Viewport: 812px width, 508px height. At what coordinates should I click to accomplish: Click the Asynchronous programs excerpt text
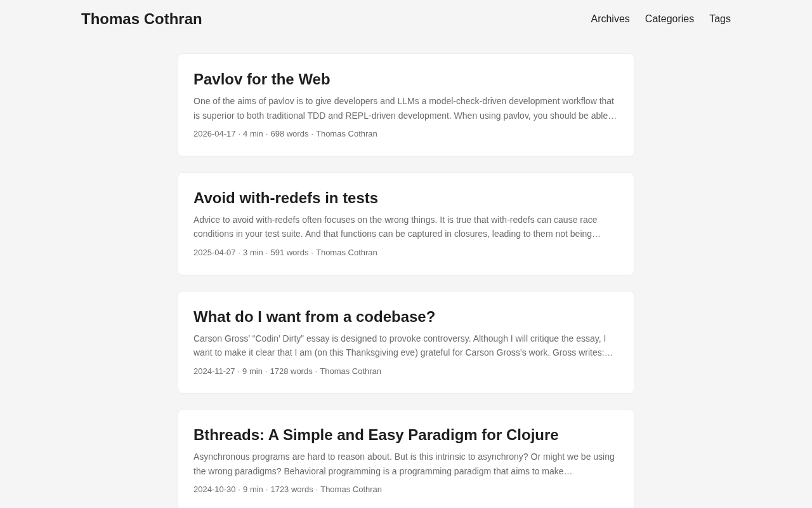(404, 464)
